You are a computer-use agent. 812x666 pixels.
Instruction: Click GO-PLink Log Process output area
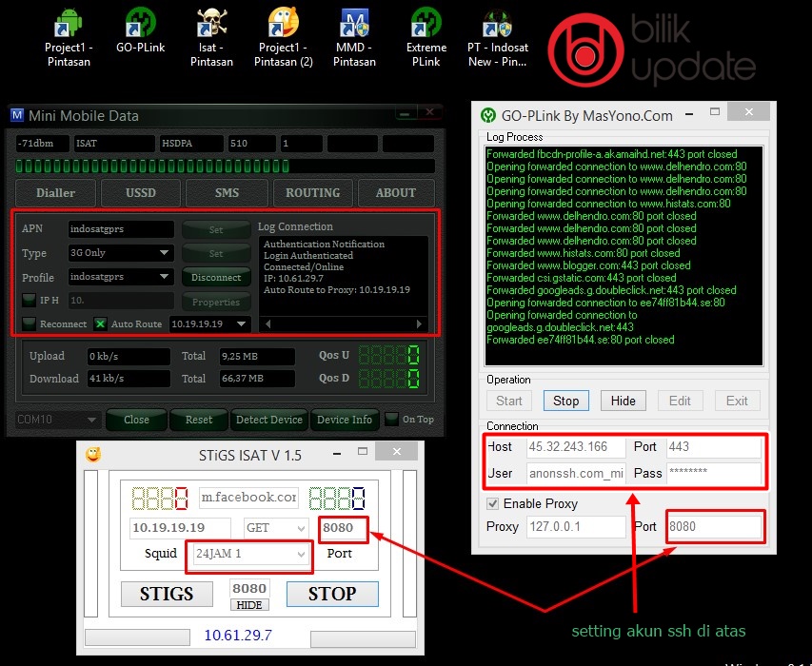(624, 256)
